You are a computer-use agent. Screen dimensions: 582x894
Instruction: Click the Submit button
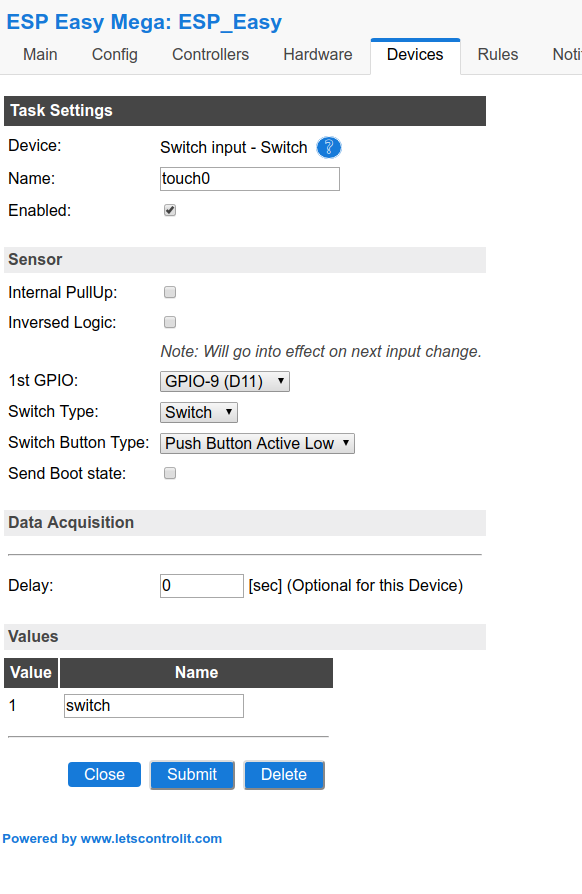pos(192,774)
